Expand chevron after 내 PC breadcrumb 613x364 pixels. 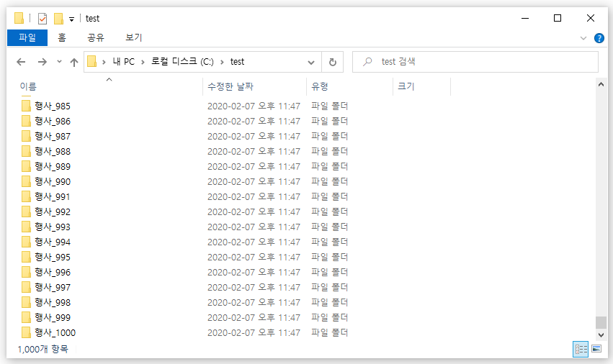tap(143, 62)
